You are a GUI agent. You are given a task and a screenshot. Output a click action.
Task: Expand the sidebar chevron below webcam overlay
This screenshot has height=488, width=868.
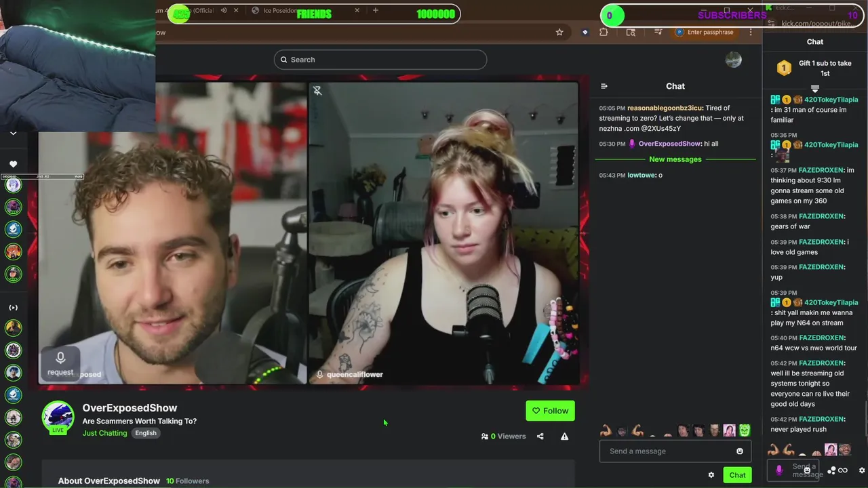coord(13,134)
